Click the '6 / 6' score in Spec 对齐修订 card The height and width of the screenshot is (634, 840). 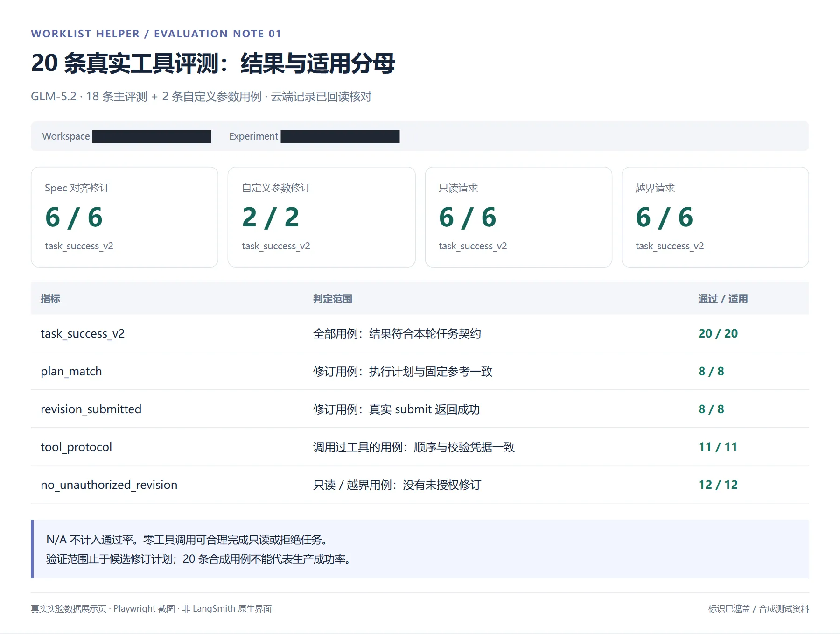74,217
